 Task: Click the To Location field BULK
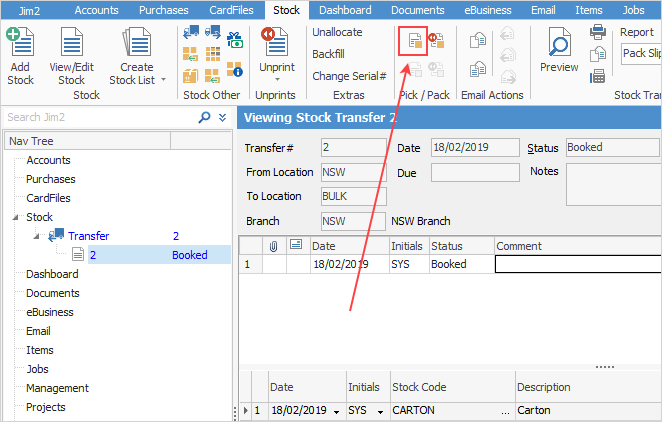353,196
